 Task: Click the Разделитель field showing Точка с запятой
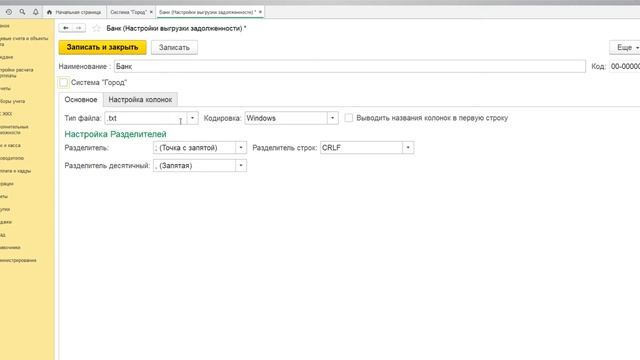pyautogui.click(x=194, y=148)
